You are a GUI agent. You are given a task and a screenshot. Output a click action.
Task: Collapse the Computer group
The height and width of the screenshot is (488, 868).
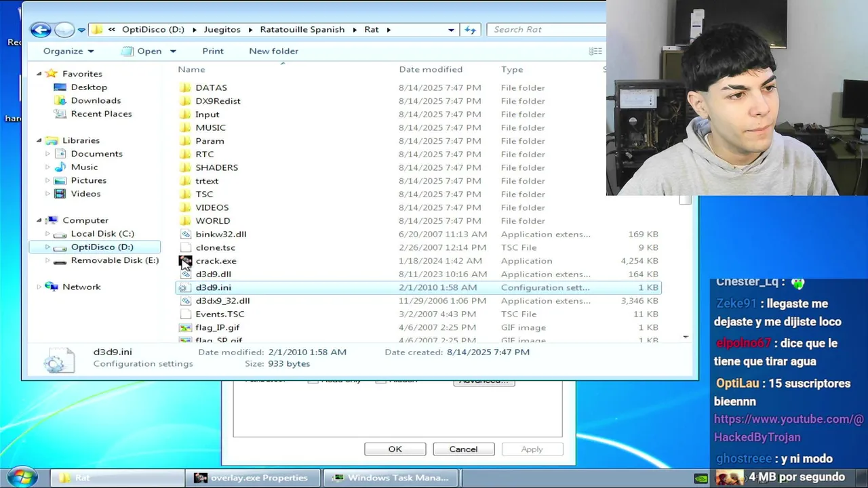point(39,220)
